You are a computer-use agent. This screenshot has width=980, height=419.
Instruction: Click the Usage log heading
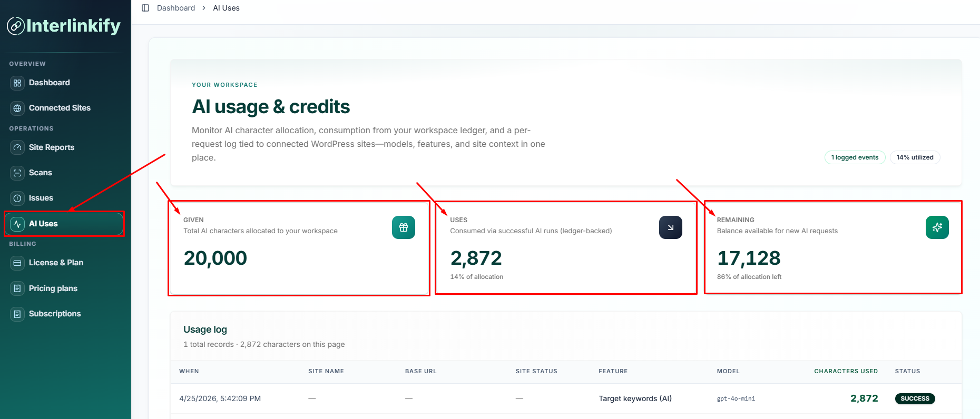point(205,330)
